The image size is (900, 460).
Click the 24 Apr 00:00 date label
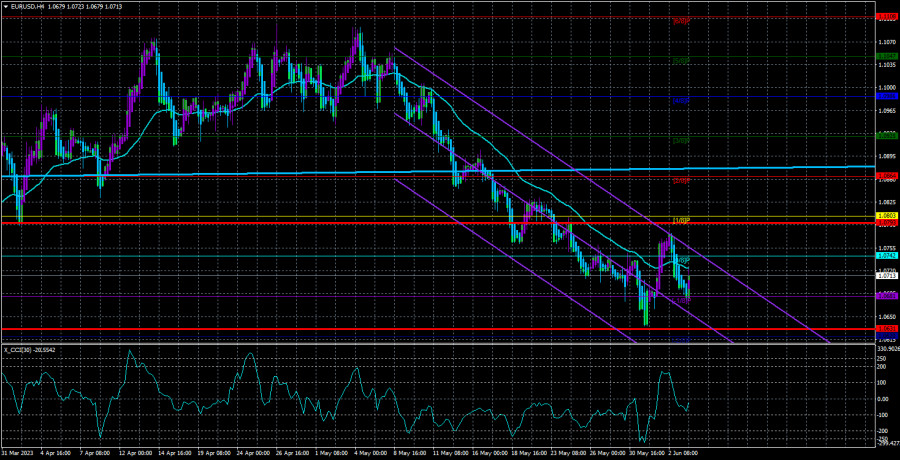[254, 453]
